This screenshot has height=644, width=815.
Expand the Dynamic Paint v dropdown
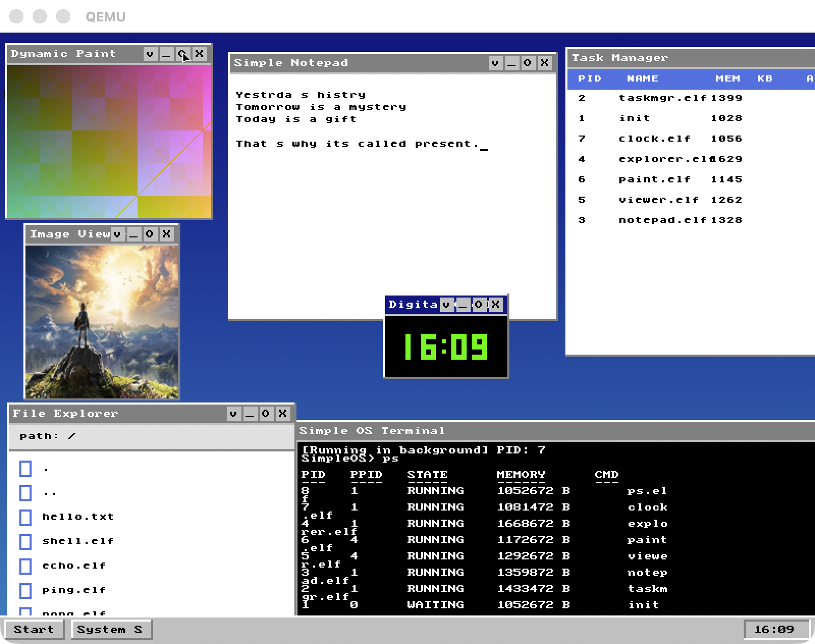[150, 54]
